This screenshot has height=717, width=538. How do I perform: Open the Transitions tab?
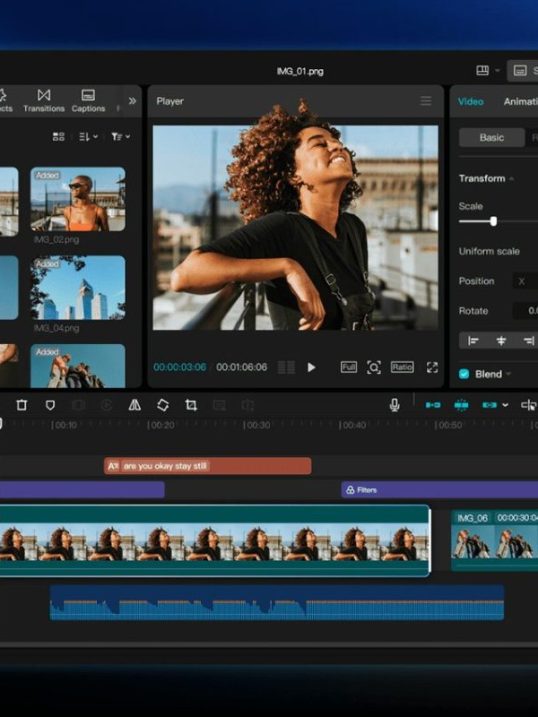tap(44, 101)
